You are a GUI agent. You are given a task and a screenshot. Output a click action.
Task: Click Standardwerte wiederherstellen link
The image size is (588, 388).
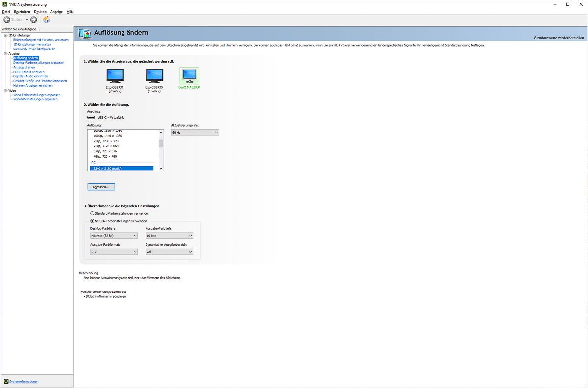(559, 38)
